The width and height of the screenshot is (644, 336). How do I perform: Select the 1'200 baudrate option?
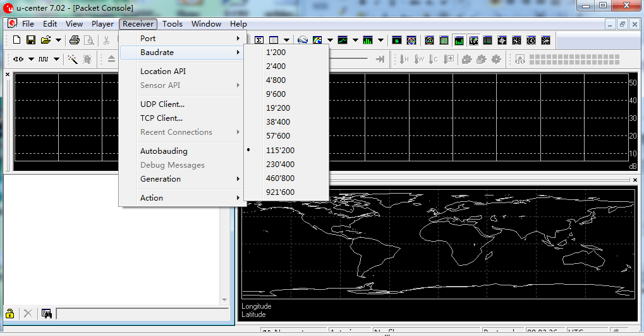286,53
